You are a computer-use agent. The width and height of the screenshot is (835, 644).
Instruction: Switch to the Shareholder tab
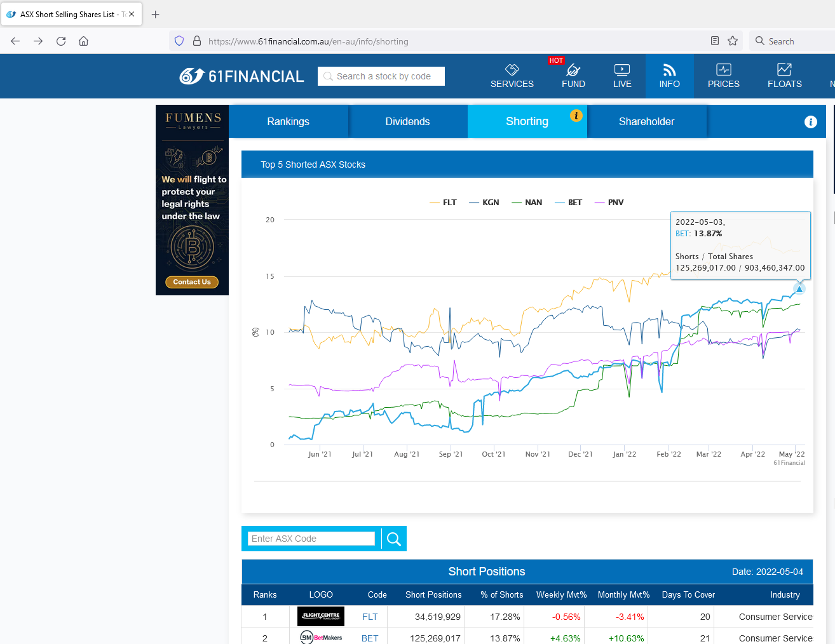point(647,121)
